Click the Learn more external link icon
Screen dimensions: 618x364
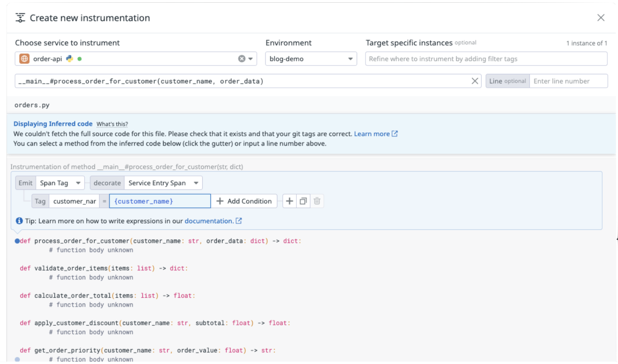(x=395, y=134)
